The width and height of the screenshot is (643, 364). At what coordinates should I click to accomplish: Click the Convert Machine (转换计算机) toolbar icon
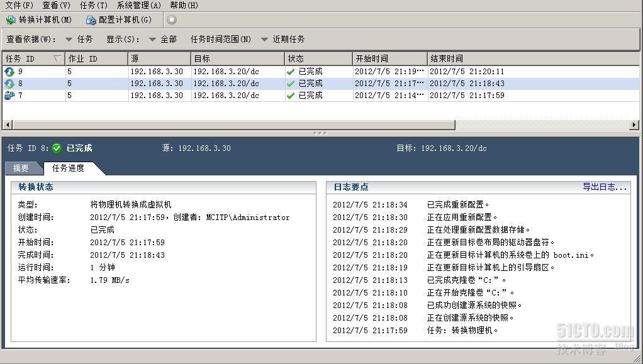pos(11,19)
